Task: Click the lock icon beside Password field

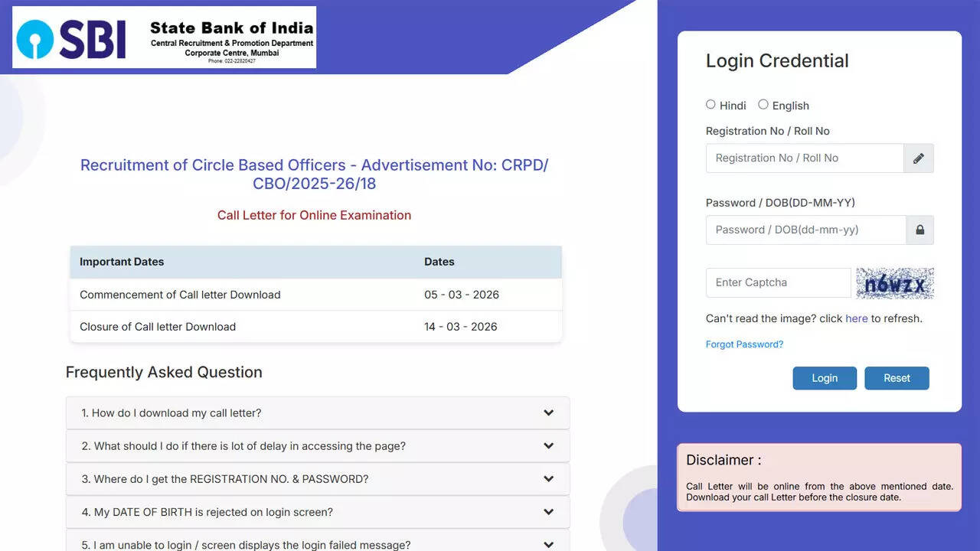Action: click(x=920, y=230)
